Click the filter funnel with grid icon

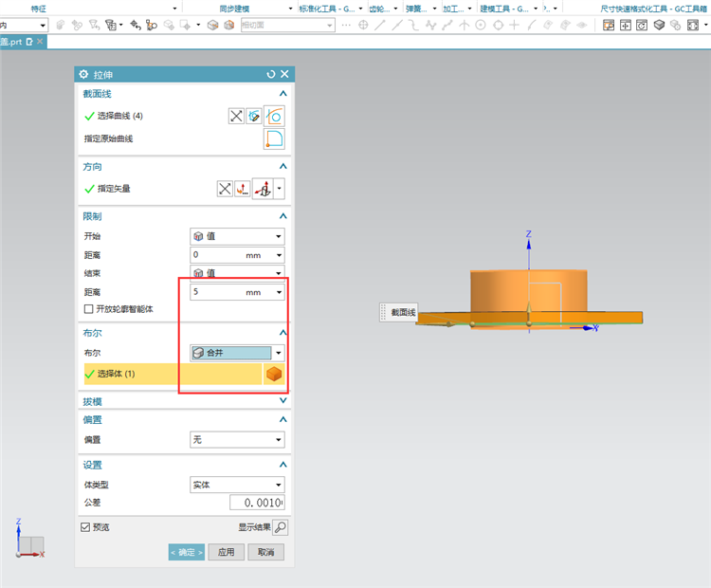111,25
